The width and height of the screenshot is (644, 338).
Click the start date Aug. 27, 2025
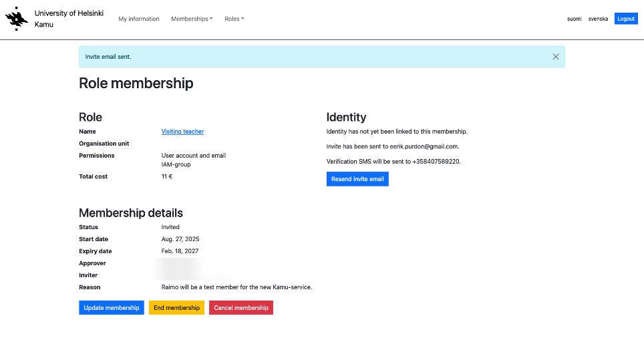tap(180, 239)
